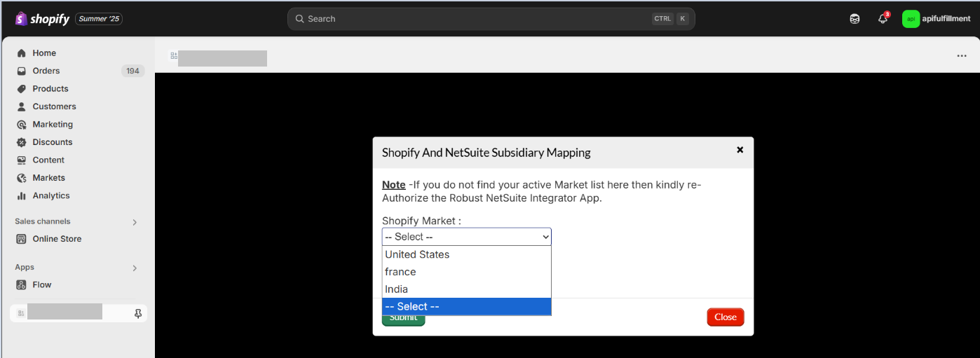Open notifications bell
This screenshot has width=980, height=358.
[x=883, y=19]
